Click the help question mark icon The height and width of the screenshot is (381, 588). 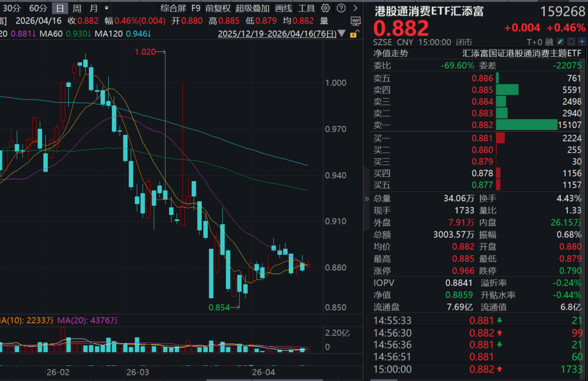click(341, 8)
